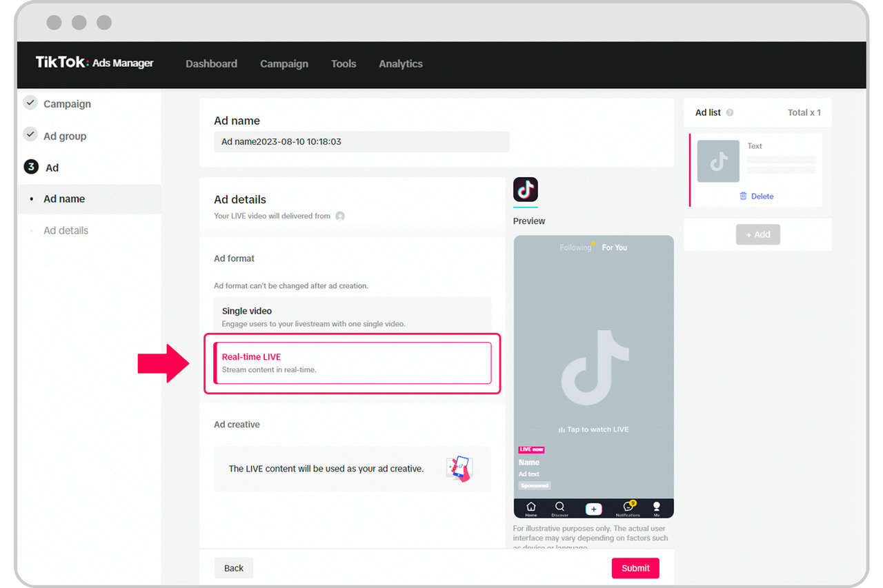Click the + Add button
883x588 pixels.
point(758,234)
